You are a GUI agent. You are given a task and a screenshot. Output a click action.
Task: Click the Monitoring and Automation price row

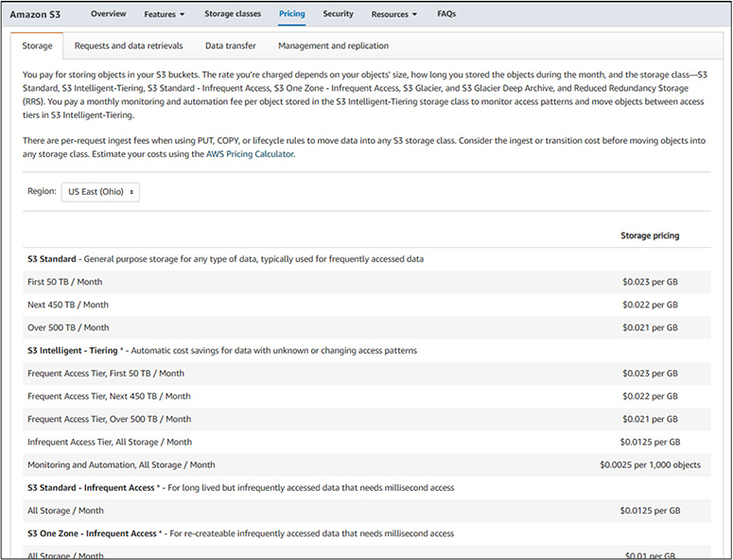pyautogui.click(x=121, y=464)
